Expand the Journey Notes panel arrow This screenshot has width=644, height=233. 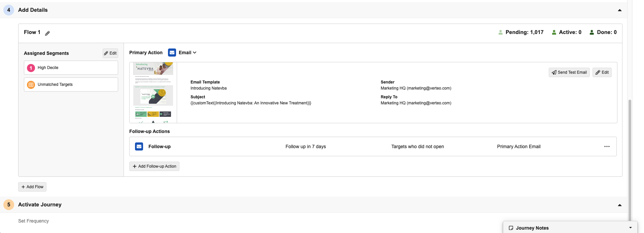pyautogui.click(x=631, y=228)
